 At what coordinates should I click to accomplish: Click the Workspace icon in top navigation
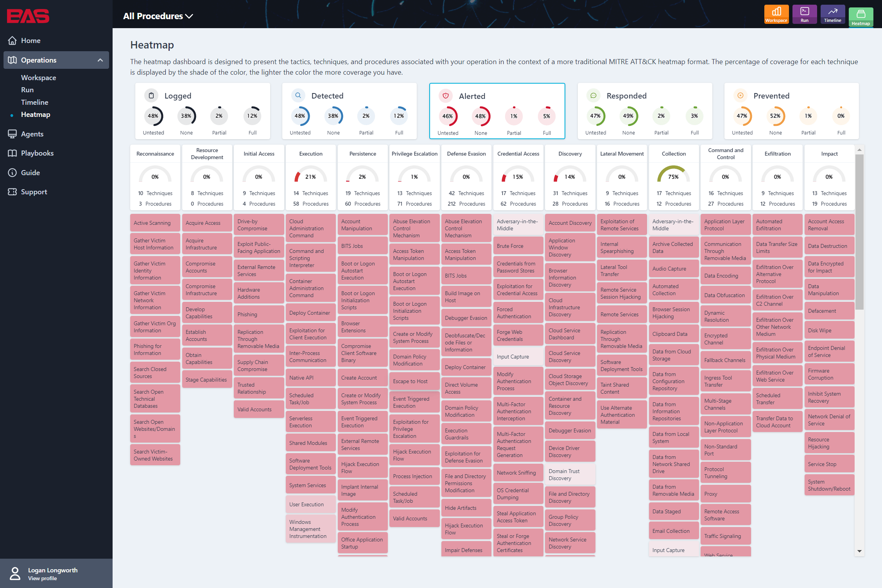click(x=776, y=14)
